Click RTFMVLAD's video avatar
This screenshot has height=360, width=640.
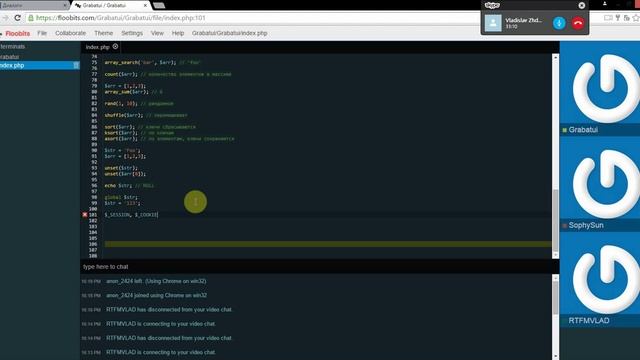600,279
